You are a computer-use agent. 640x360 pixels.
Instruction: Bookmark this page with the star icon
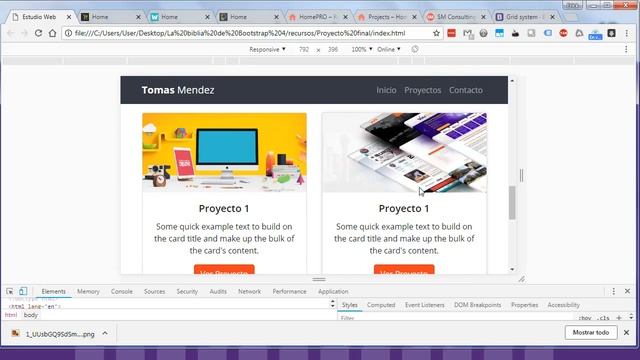(x=436, y=33)
